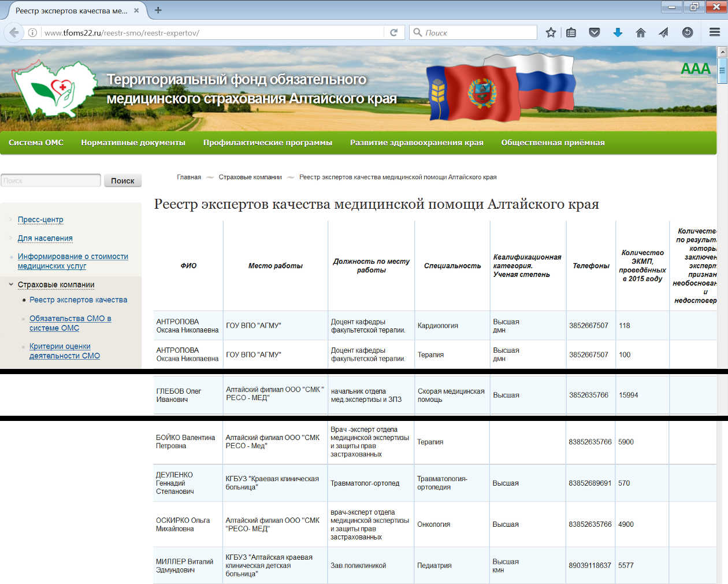Go to browser home page icon
This screenshot has height=584, width=728.
click(x=640, y=33)
